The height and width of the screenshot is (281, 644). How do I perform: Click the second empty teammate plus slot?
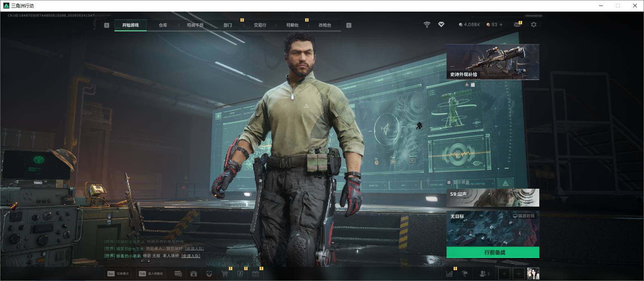click(x=518, y=274)
